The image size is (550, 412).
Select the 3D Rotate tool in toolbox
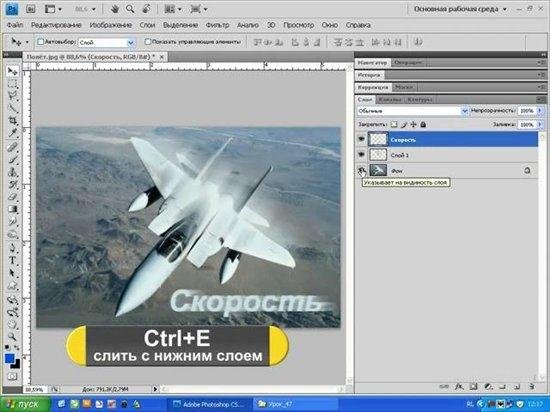pyautogui.click(x=12, y=299)
